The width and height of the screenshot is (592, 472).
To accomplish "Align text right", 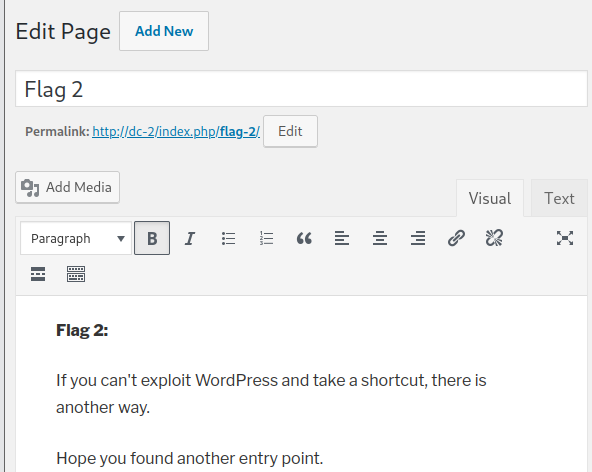I will click(x=418, y=238).
